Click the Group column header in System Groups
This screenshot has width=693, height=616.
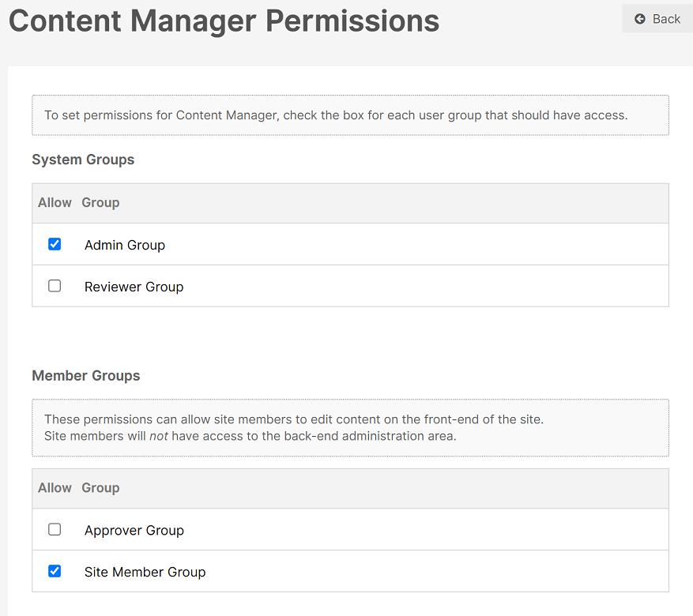[100, 203]
